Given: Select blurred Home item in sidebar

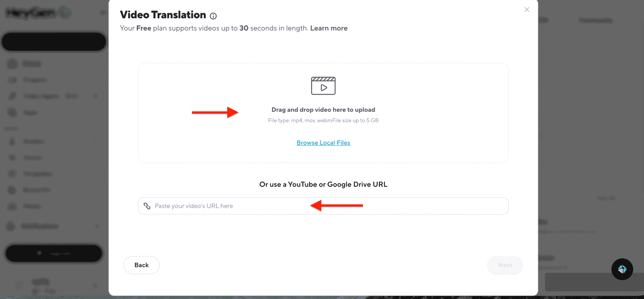Looking at the screenshot, I should (31, 64).
